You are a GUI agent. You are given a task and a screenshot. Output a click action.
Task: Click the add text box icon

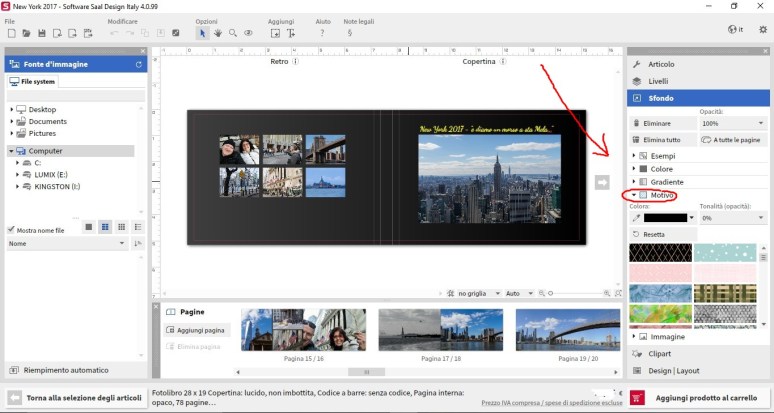pos(291,33)
